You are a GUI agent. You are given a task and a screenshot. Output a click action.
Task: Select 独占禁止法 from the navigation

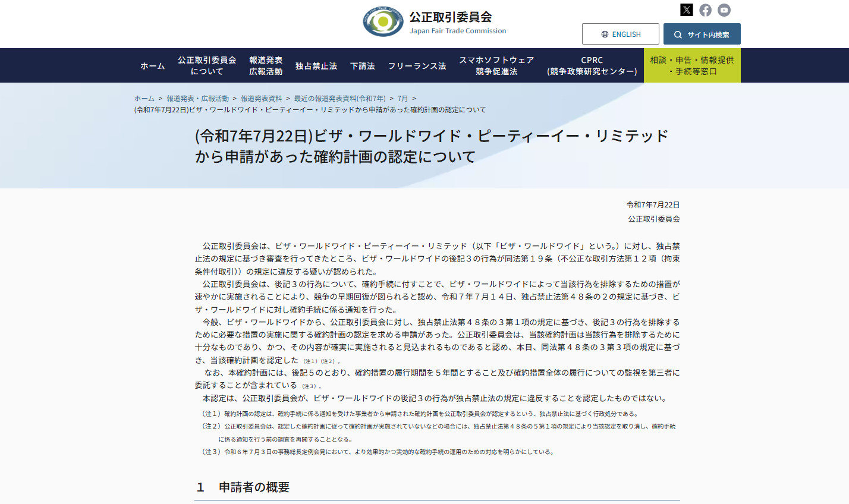point(316,66)
